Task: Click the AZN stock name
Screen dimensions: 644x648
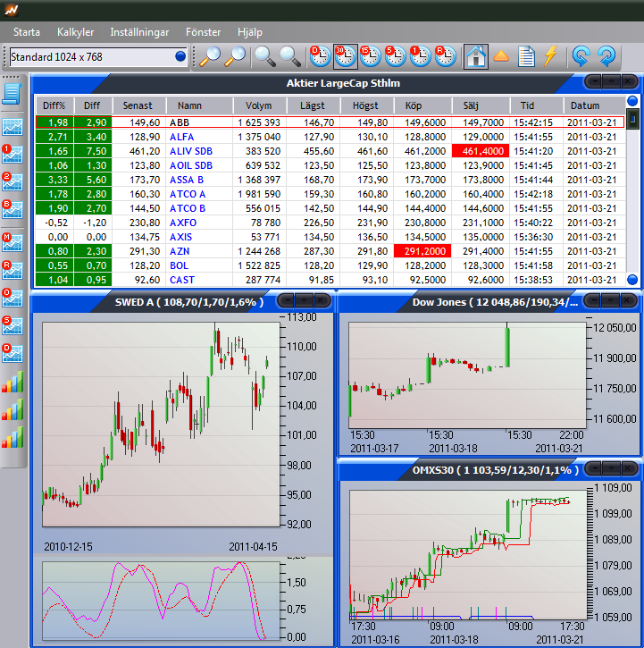Action: (x=180, y=251)
